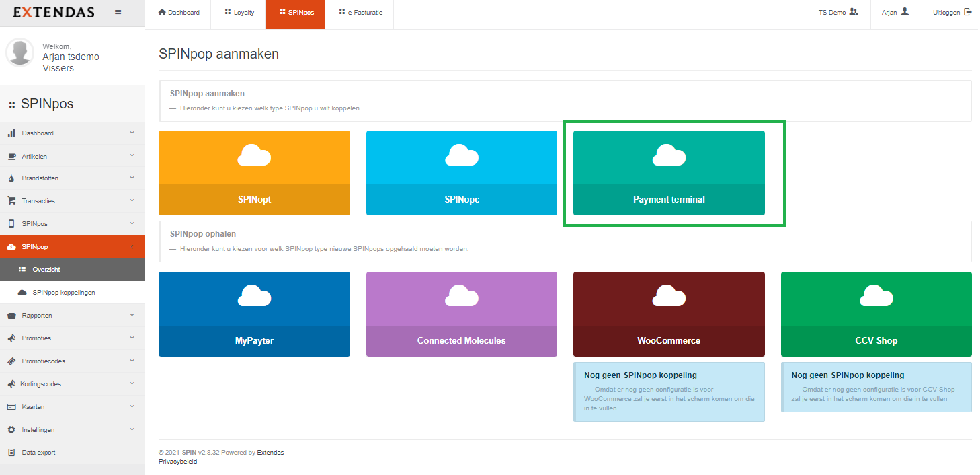The image size is (980, 475).
Task: Open the Loyalty tab
Action: [x=239, y=12]
